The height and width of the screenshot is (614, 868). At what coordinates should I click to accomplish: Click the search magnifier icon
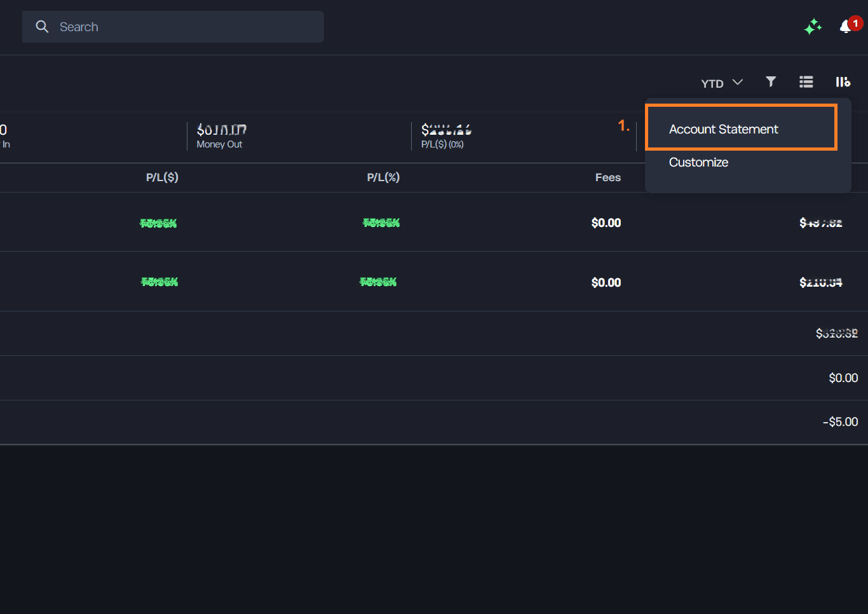click(x=42, y=27)
